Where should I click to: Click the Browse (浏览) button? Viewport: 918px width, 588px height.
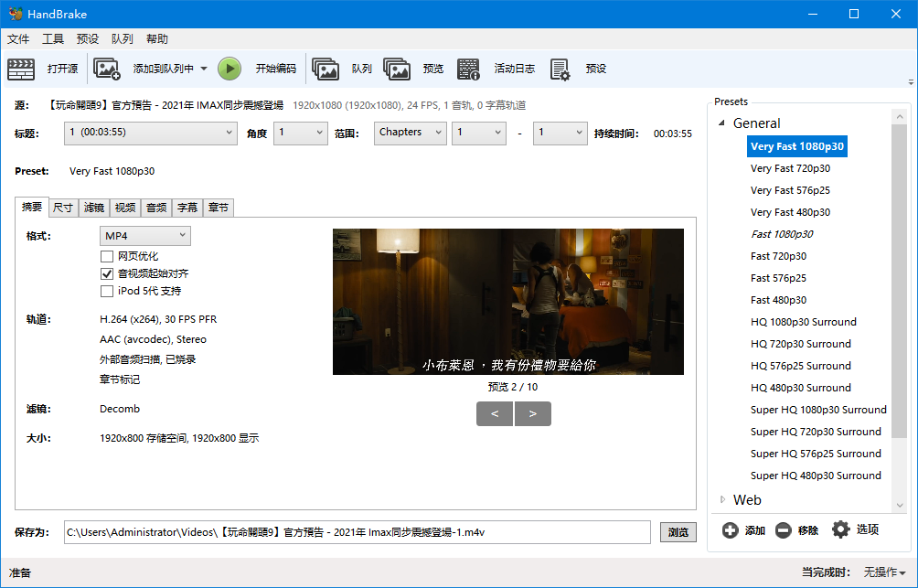(x=678, y=532)
